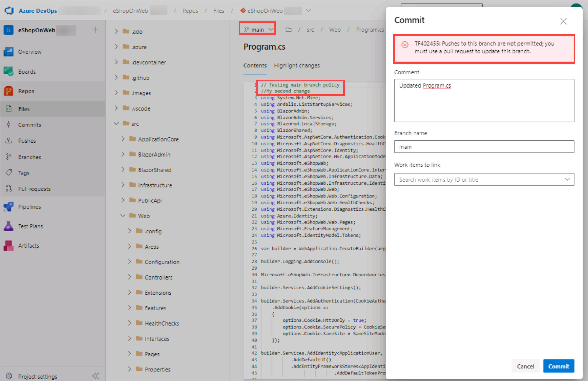588x381 pixels.
Task: Select Files in the Repos menu
Action: pyautogui.click(x=53, y=109)
